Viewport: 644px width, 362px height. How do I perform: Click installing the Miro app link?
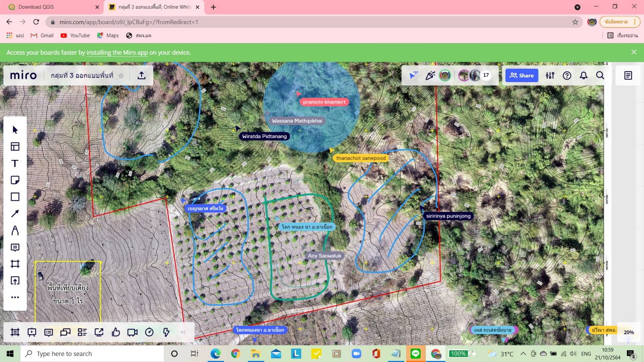point(117,52)
